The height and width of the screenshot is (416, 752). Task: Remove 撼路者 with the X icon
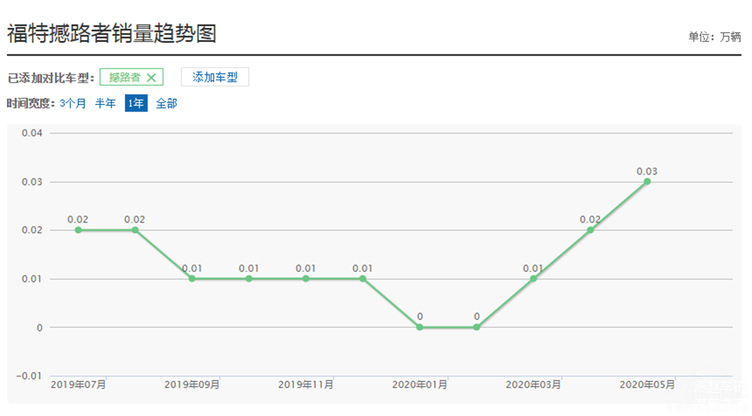(151, 78)
